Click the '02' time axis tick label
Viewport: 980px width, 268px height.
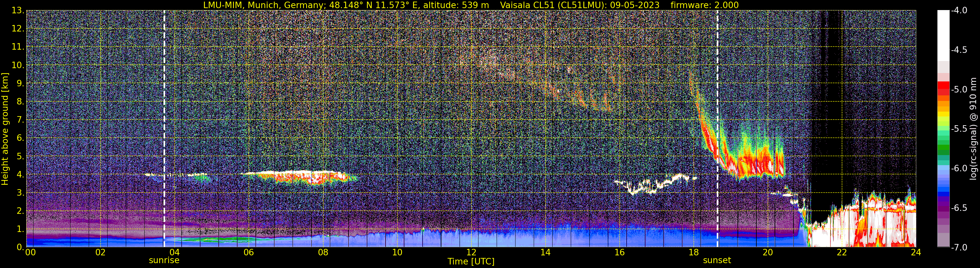100,252
